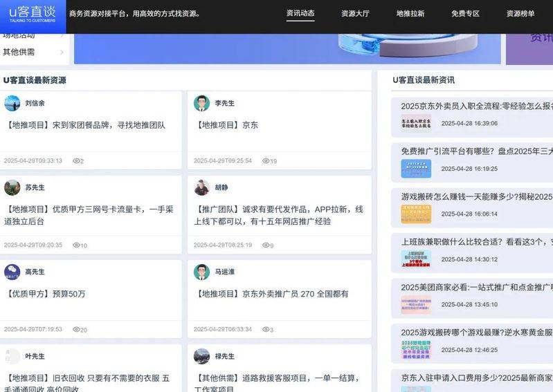Viewport: 553px width, 392px height.
Task: Open the 【地推项目】京东 post
Action: click(x=226, y=125)
